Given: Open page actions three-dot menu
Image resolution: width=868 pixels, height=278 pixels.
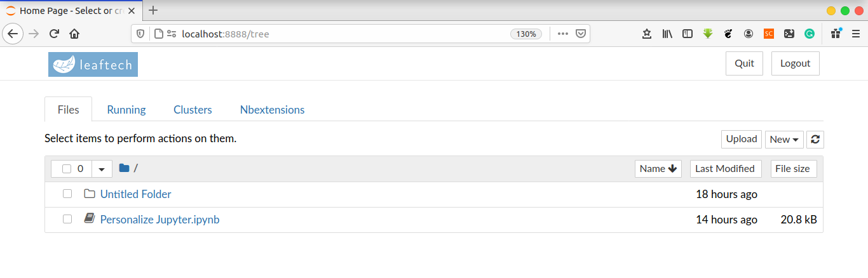Looking at the screenshot, I should click(x=562, y=34).
